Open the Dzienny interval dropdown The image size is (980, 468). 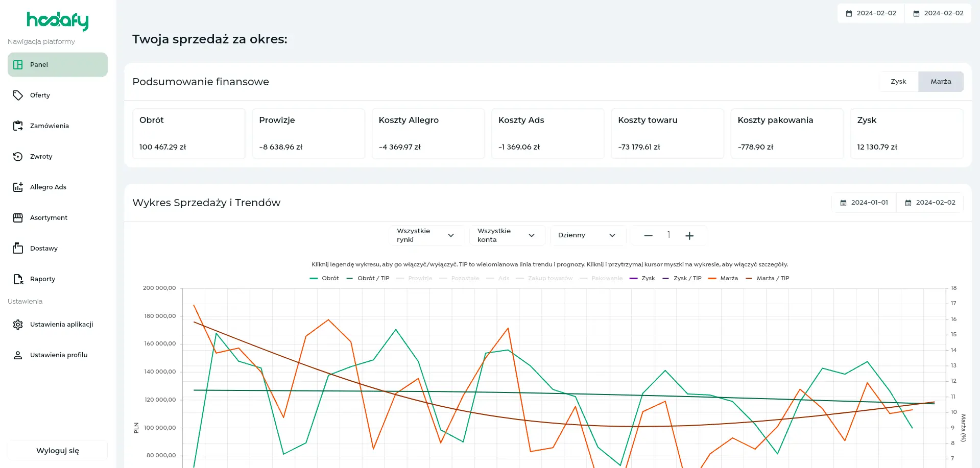588,235
